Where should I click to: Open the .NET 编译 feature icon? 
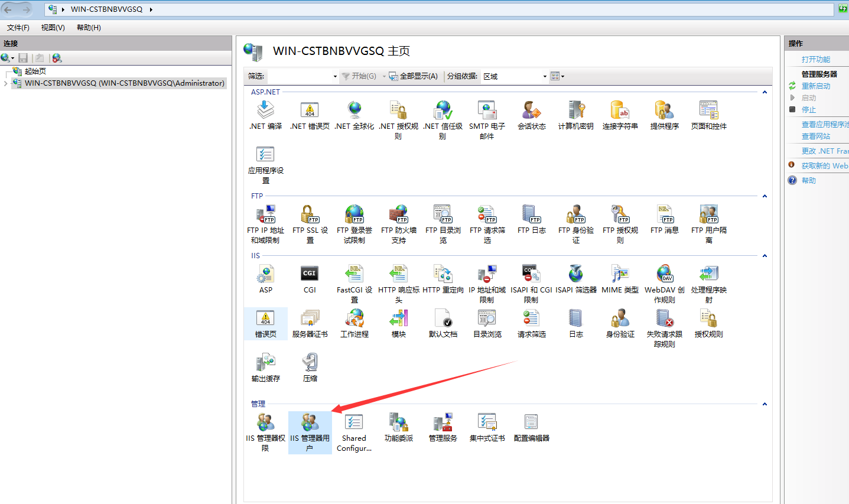coord(266,115)
